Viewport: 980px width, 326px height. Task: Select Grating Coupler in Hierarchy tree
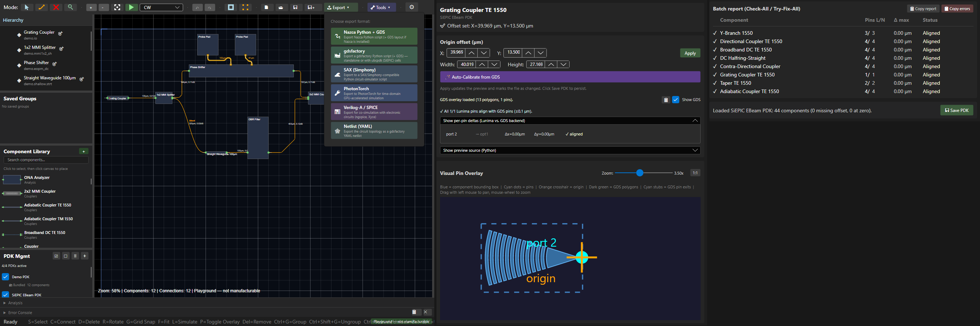click(x=39, y=32)
